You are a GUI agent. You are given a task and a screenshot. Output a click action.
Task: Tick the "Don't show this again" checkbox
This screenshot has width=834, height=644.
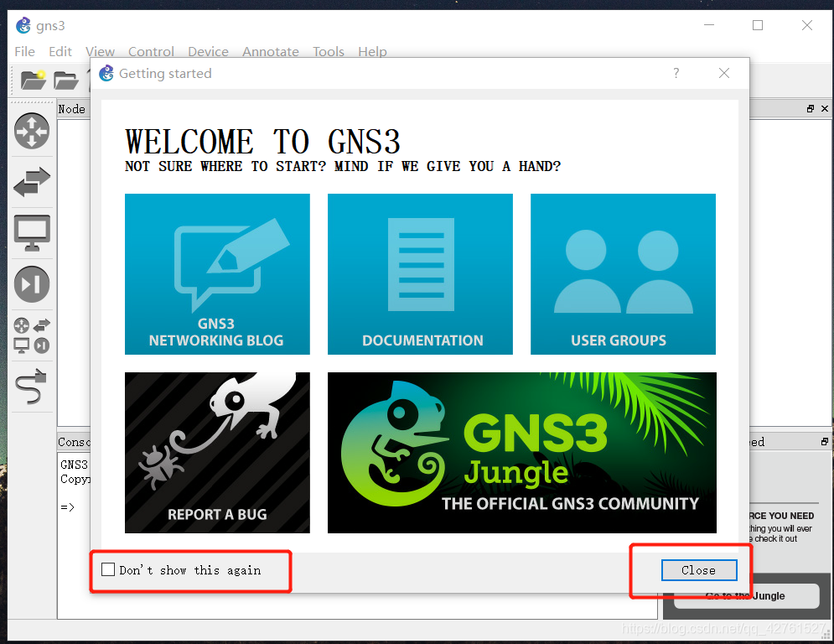tap(108, 569)
